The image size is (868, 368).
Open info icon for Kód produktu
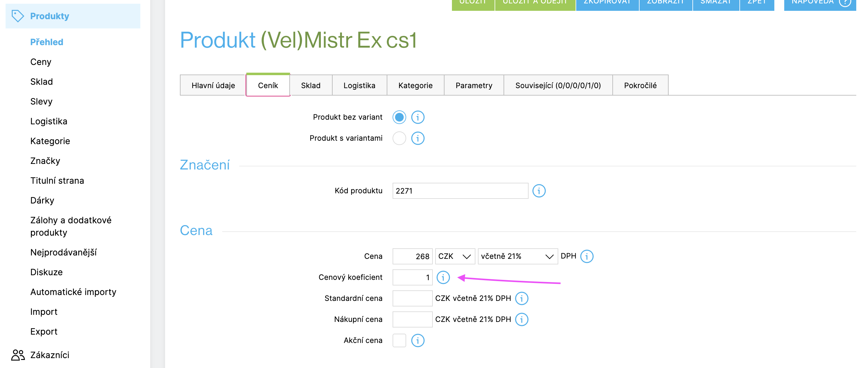pos(538,191)
